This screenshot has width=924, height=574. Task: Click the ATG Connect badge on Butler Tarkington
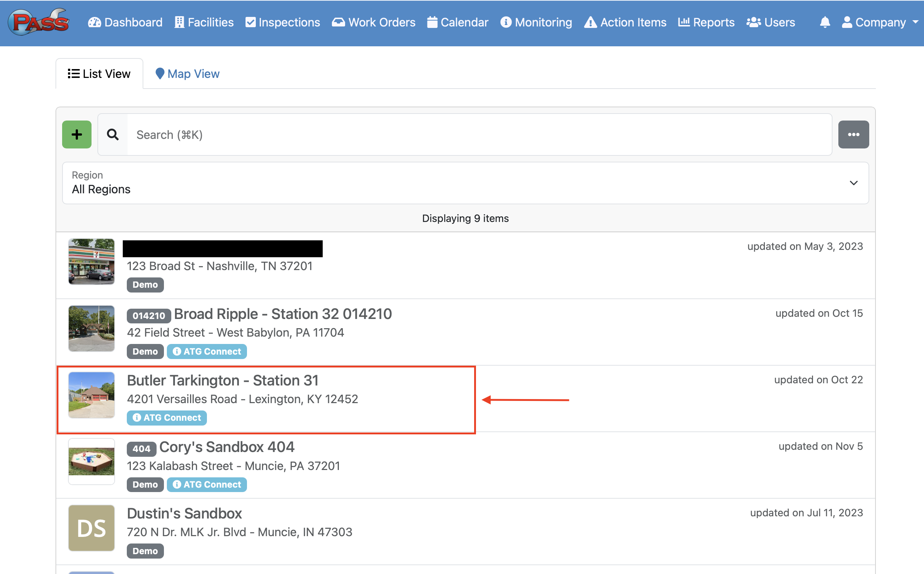166,417
